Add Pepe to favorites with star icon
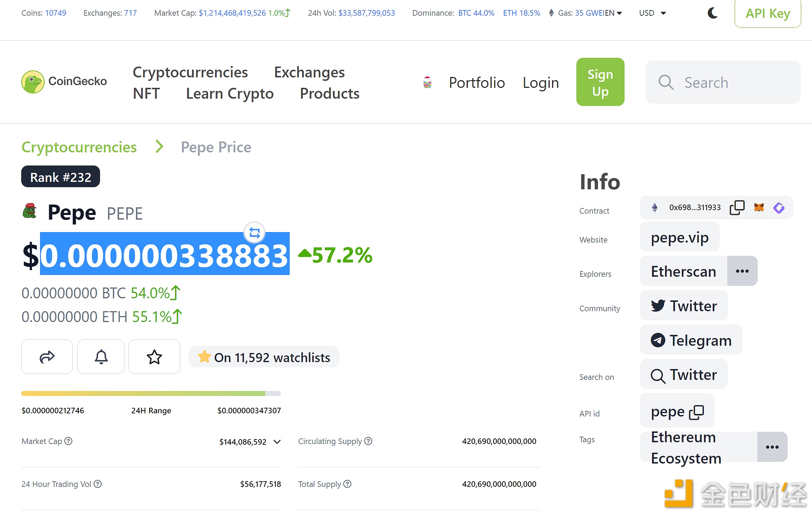Screen dimensions: 812x513 pos(154,357)
